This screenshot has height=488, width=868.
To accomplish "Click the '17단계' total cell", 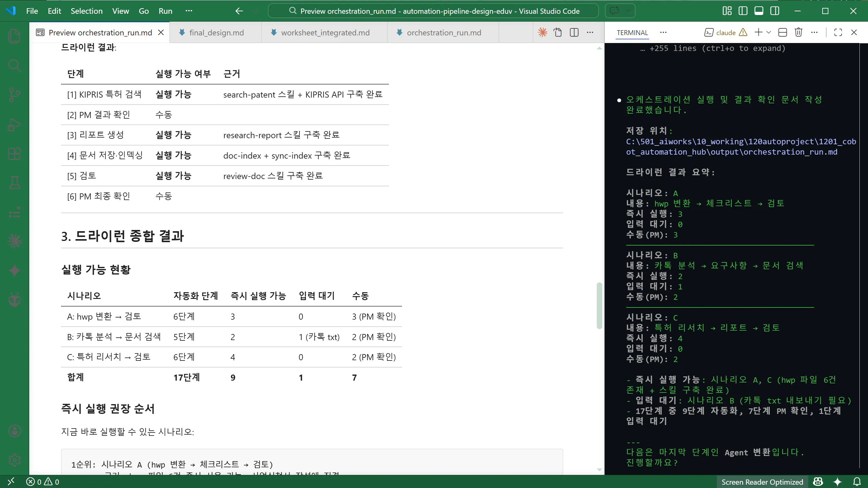I will point(187,377).
